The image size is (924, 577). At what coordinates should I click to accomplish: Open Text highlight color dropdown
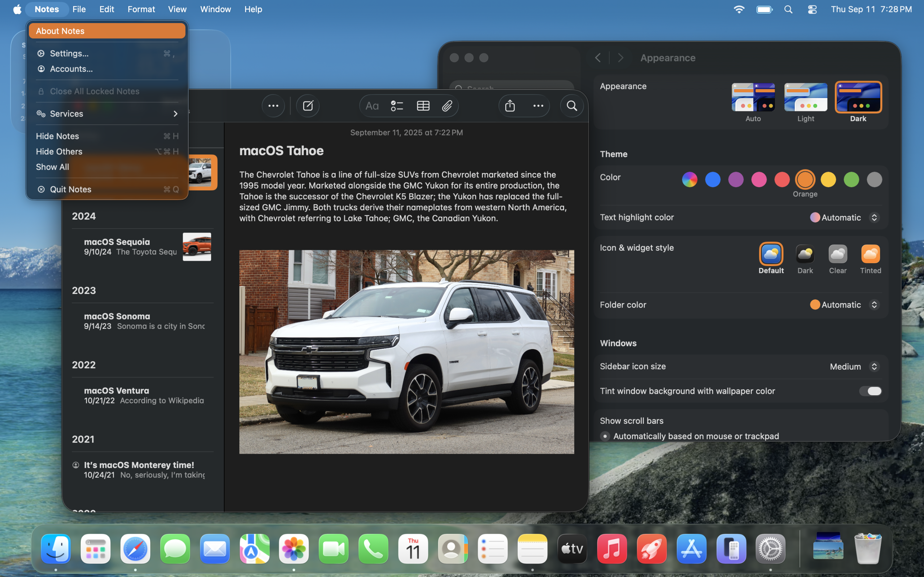point(845,217)
